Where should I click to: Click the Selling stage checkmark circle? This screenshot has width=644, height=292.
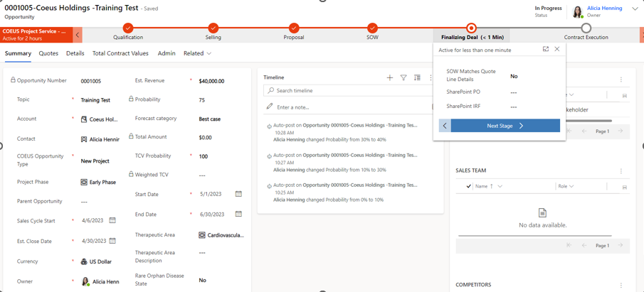[213, 28]
